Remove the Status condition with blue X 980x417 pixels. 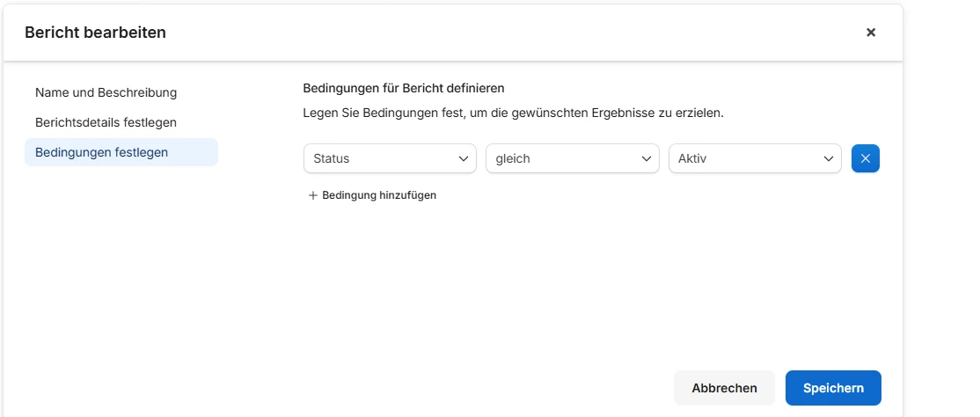pos(866,158)
